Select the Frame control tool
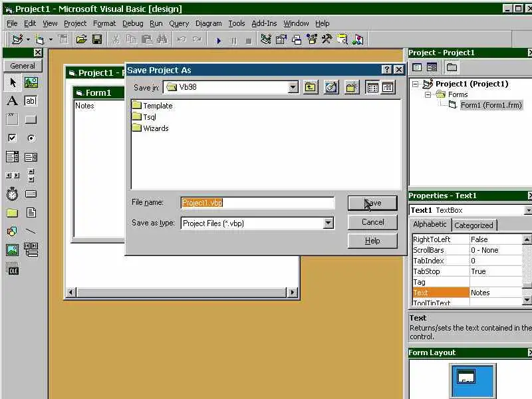This screenshot has height=399, width=532. [x=13, y=120]
